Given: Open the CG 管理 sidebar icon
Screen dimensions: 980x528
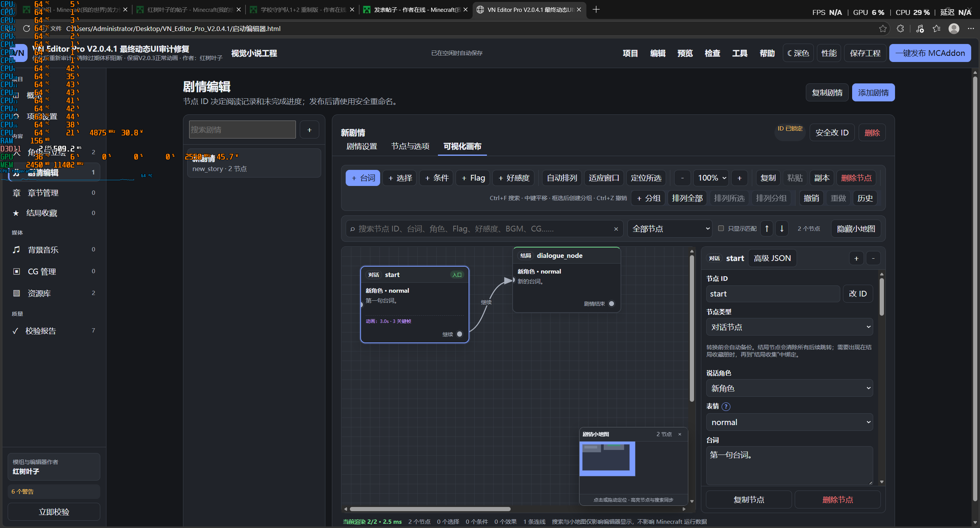Looking at the screenshot, I should 16,271.
